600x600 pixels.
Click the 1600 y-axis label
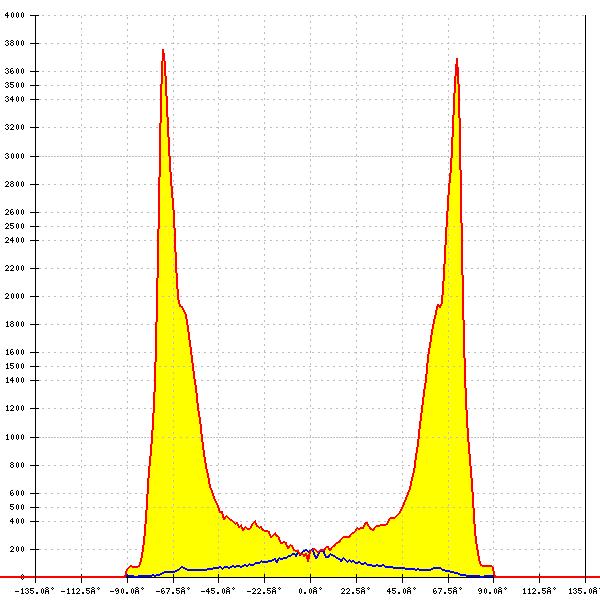click(15, 352)
